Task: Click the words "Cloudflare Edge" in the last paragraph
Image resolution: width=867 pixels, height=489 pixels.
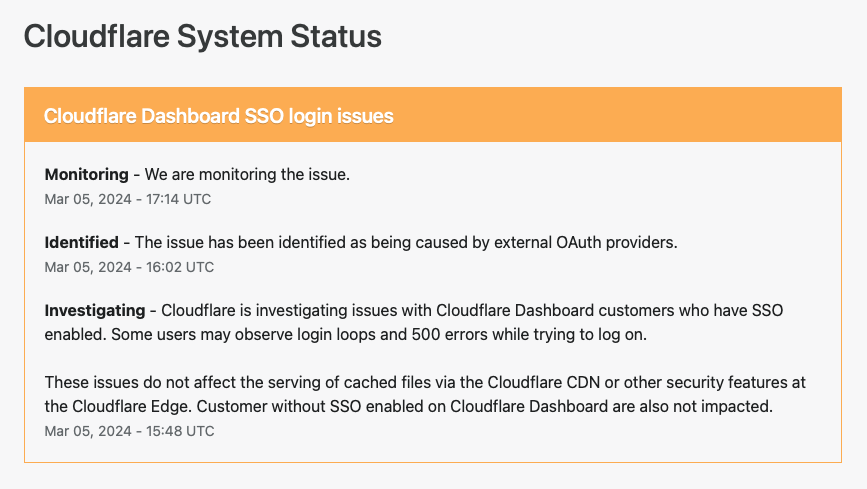Action: (125, 407)
